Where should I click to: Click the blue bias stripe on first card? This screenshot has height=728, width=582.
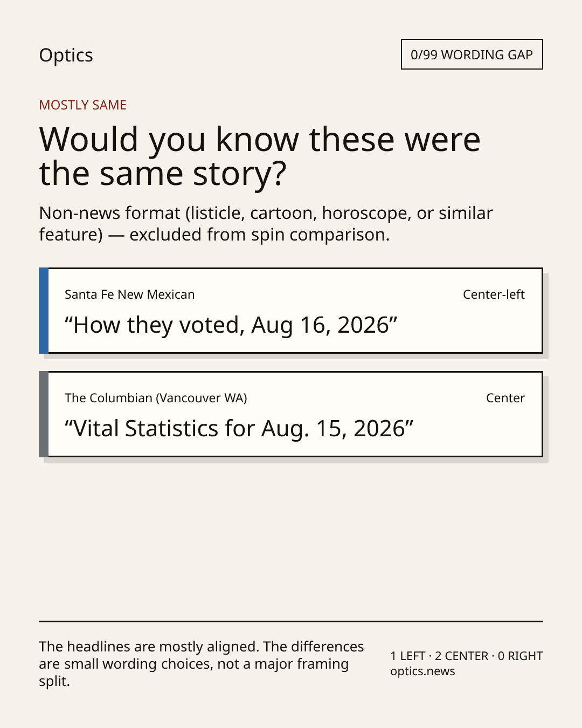pos(44,311)
